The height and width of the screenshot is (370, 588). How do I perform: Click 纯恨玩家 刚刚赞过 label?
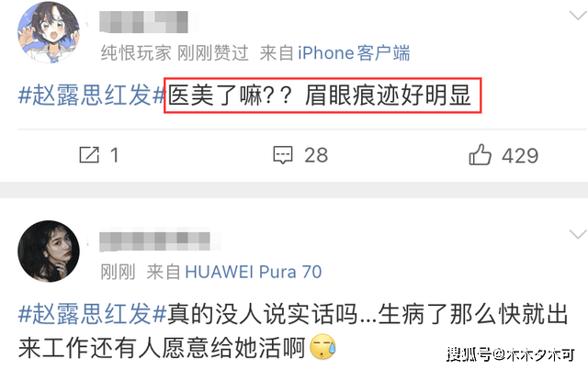coord(175,53)
